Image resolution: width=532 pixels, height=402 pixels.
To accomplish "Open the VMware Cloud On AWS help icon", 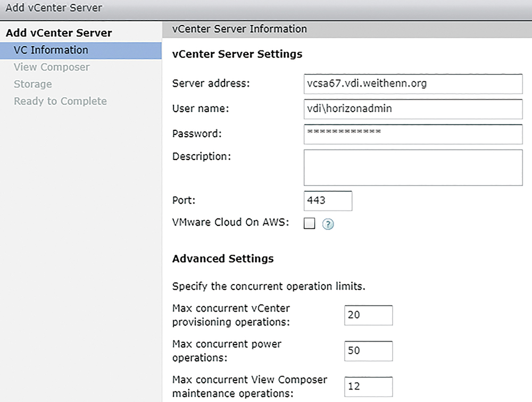I will click(328, 224).
